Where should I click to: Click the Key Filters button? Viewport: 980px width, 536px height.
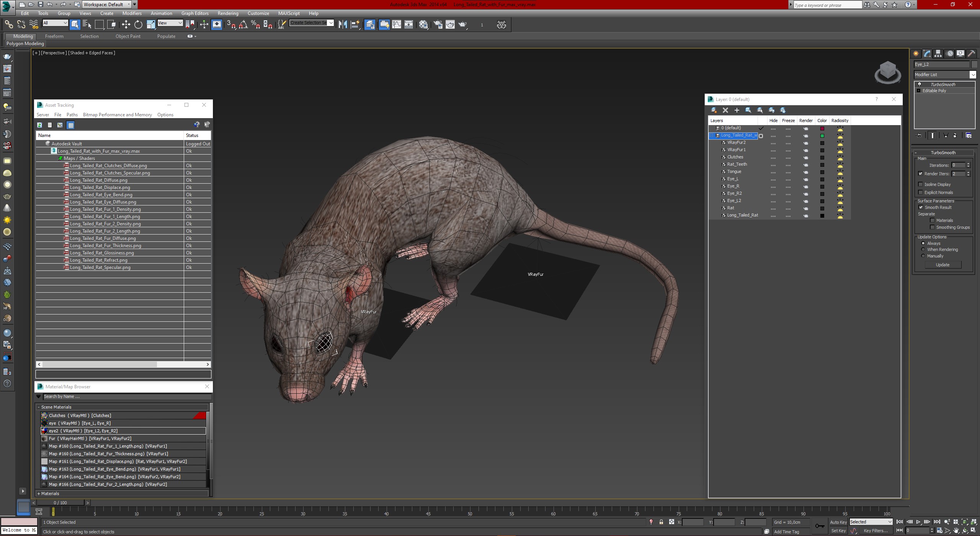click(875, 531)
